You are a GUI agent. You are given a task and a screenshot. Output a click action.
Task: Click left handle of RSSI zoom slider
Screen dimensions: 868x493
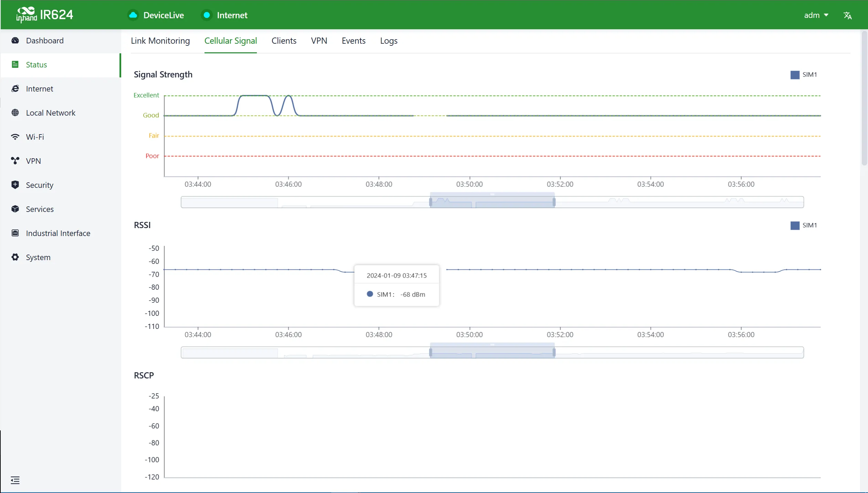coord(430,353)
